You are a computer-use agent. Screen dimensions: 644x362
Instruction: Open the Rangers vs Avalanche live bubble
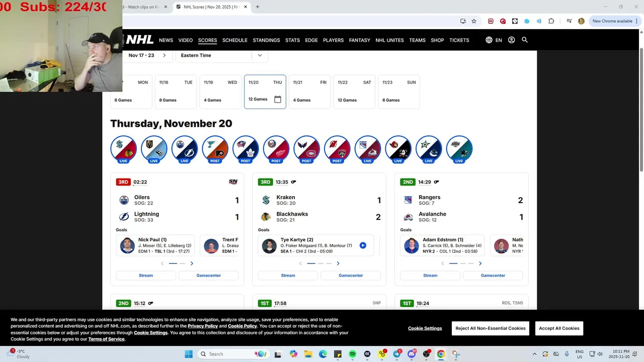[x=368, y=149]
